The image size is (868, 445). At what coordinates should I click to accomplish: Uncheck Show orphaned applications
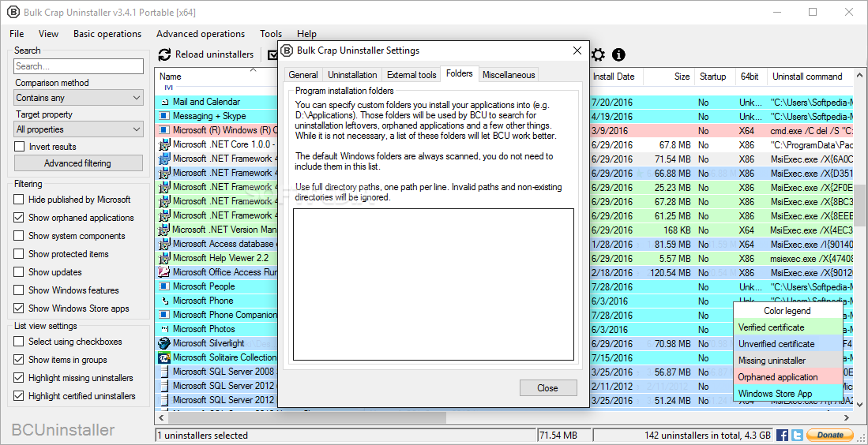pos(20,218)
